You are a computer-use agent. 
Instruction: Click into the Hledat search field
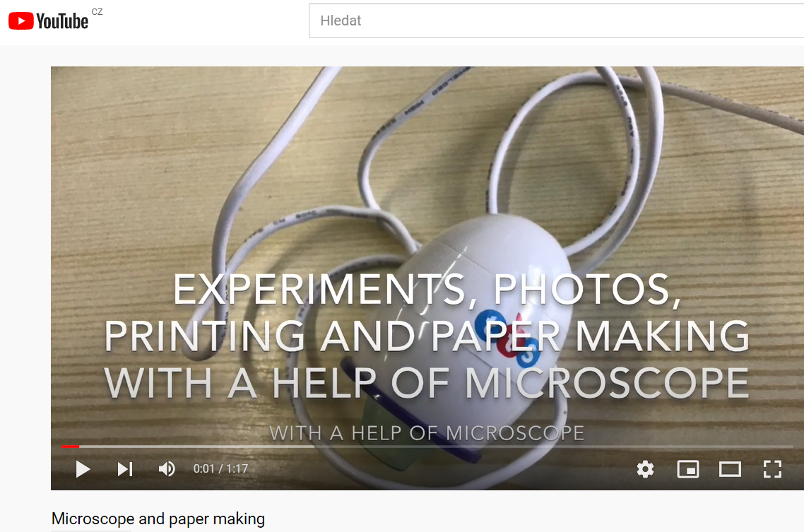point(556,20)
